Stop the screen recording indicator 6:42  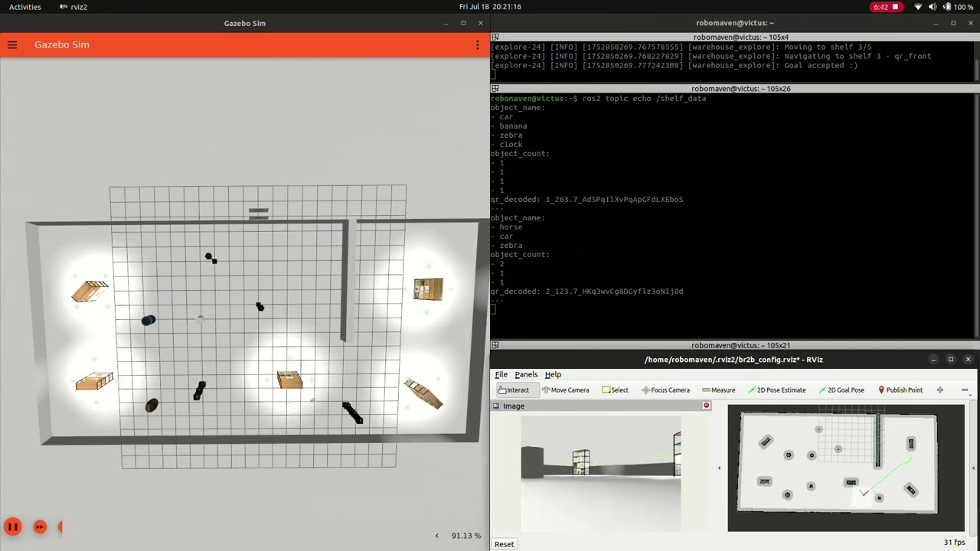[885, 7]
